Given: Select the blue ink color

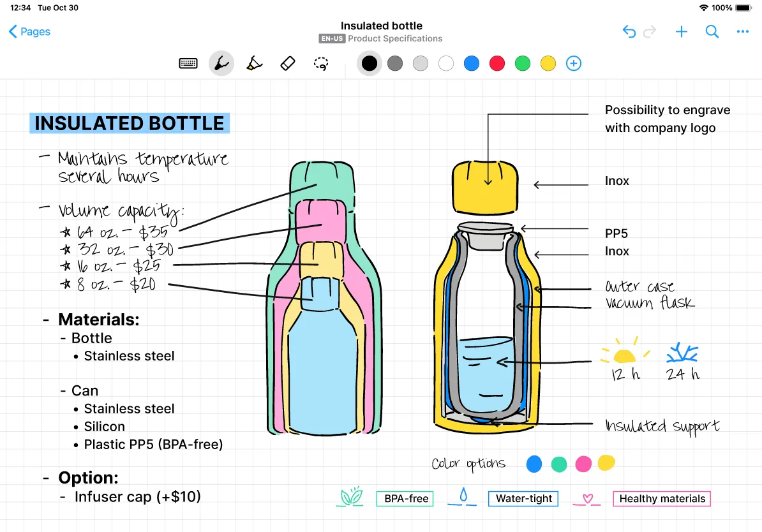Looking at the screenshot, I should point(471,63).
